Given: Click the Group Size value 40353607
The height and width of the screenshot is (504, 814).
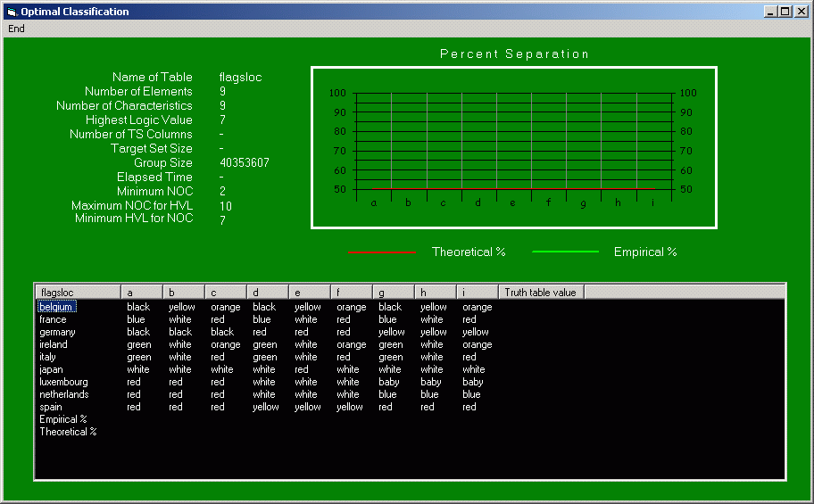Looking at the screenshot, I should click(x=244, y=163).
